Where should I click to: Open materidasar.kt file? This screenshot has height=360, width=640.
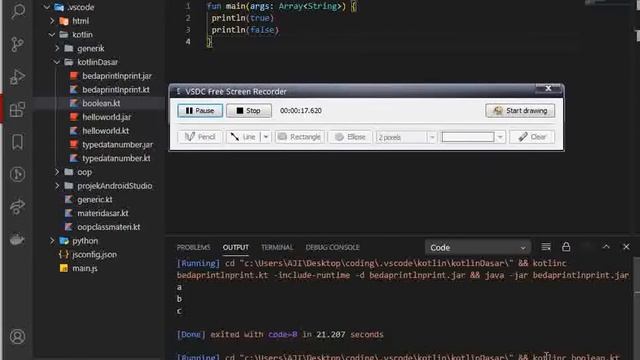[103, 213]
